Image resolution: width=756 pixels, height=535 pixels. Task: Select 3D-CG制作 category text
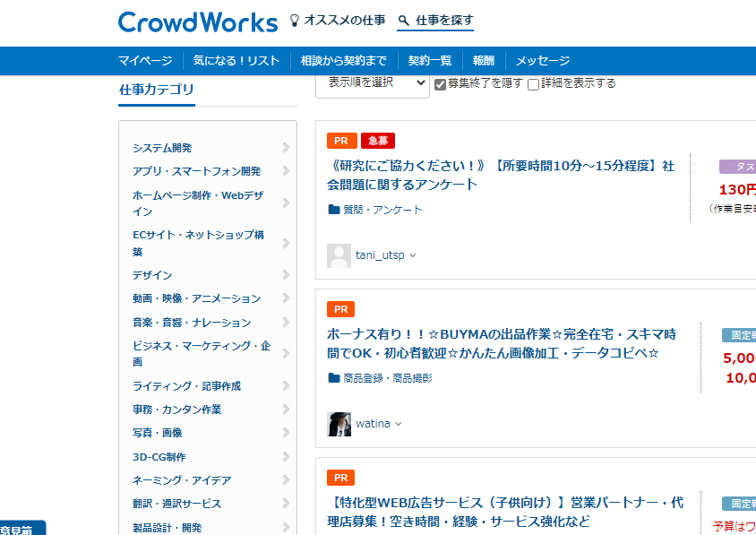pyautogui.click(x=159, y=456)
